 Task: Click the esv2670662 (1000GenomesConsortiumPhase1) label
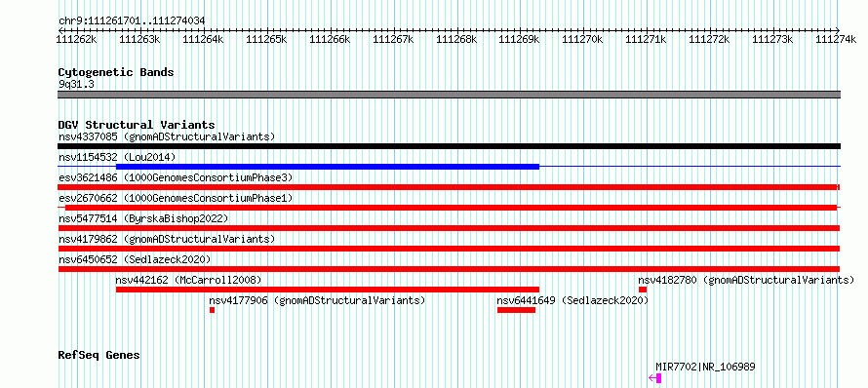click(176, 198)
